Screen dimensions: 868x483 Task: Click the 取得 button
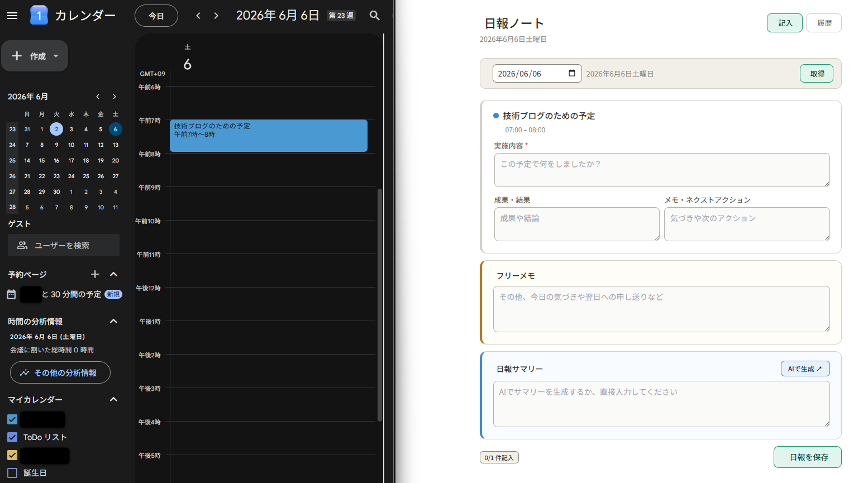(x=817, y=74)
